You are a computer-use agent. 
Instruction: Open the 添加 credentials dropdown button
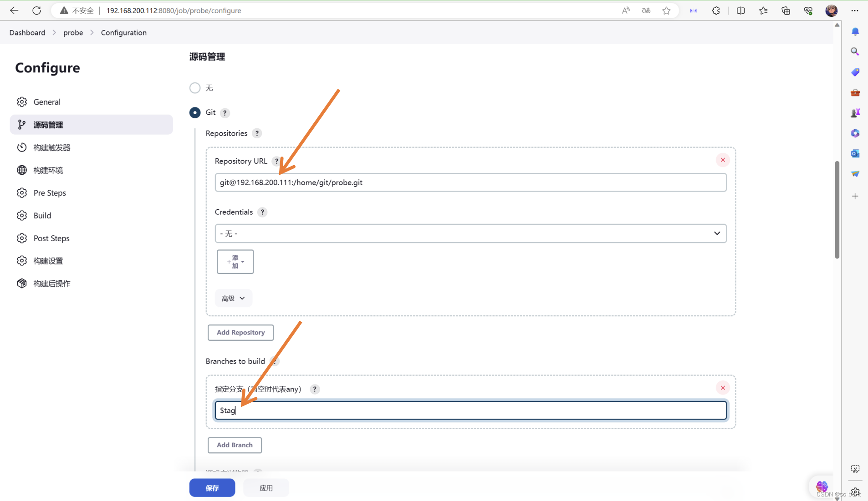click(x=235, y=262)
